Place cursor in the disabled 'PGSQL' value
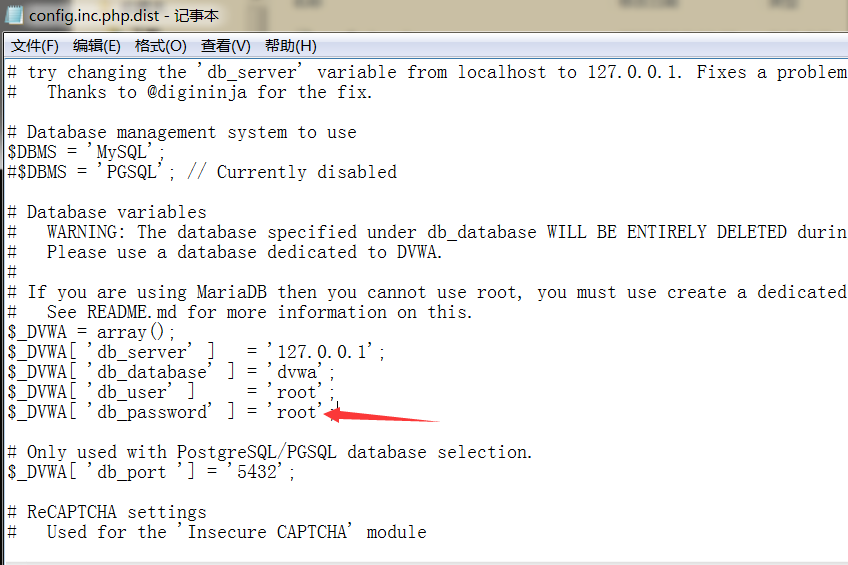 click(136, 172)
